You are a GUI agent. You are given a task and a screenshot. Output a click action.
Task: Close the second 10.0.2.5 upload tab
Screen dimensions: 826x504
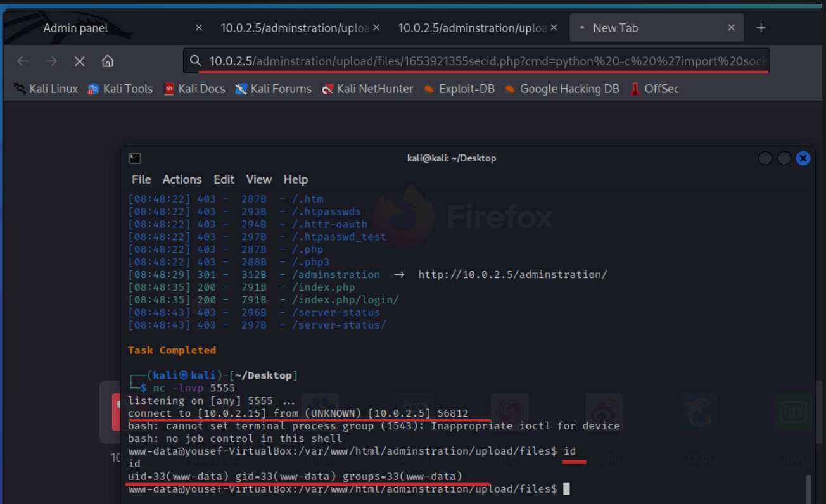tap(377, 28)
